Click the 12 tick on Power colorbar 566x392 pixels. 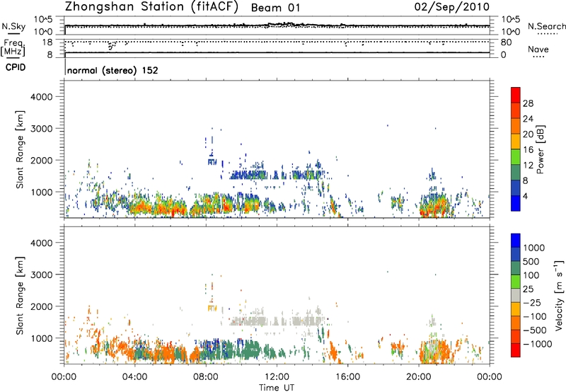[528, 166]
